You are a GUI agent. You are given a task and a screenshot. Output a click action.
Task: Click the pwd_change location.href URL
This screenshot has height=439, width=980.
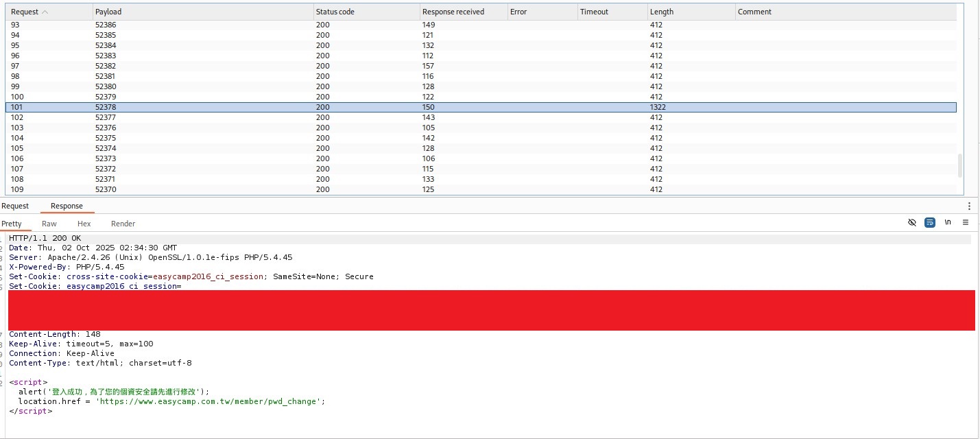pyautogui.click(x=210, y=401)
